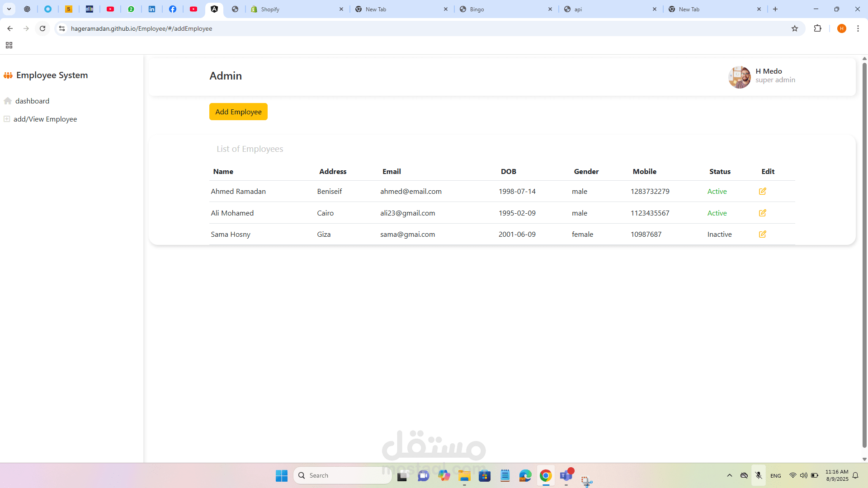Image resolution: width=868 pixels, height=488 pixels.
Task: Show hidden system tray icons chevron
Action: (x=729, y=475)
